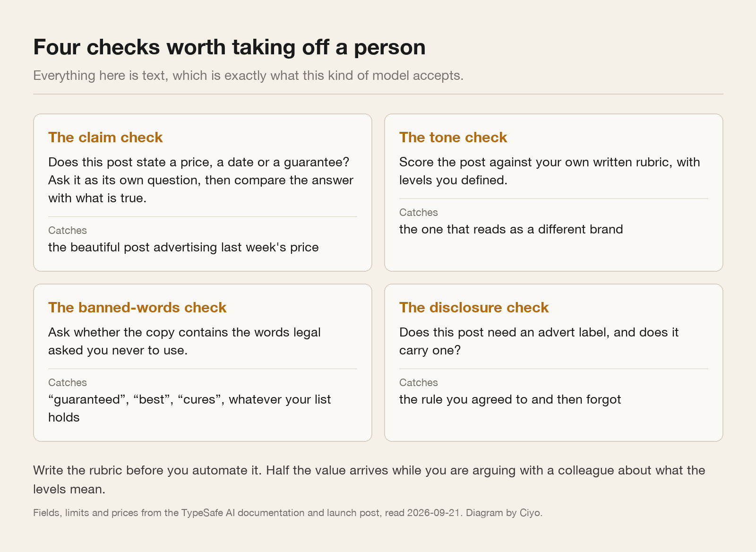756x552 pixels.
Task: Click the 'Catches' label in the disclosure check card
Action: [419, 383]
